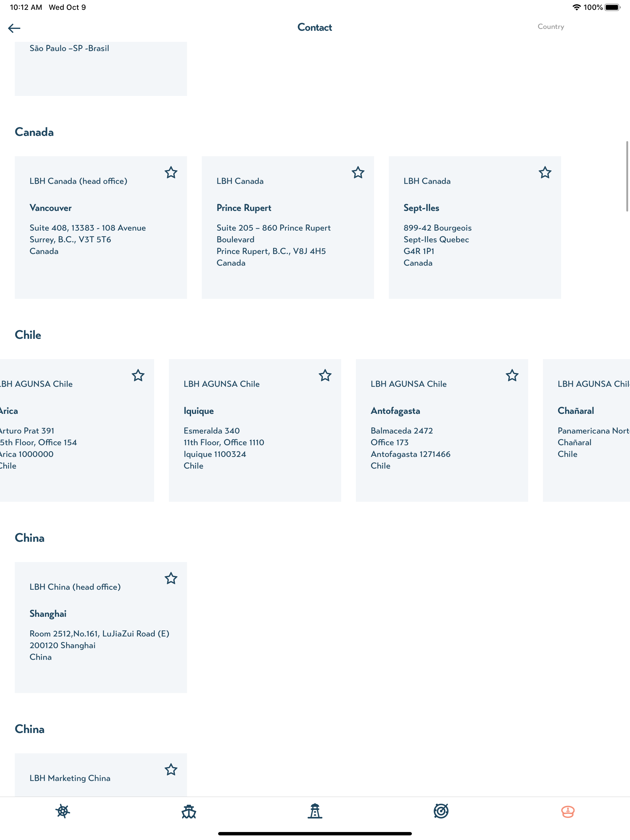Screen dimensions: 630x840
Task: Star the Arica Chile office
Action: tap(138, 375)
